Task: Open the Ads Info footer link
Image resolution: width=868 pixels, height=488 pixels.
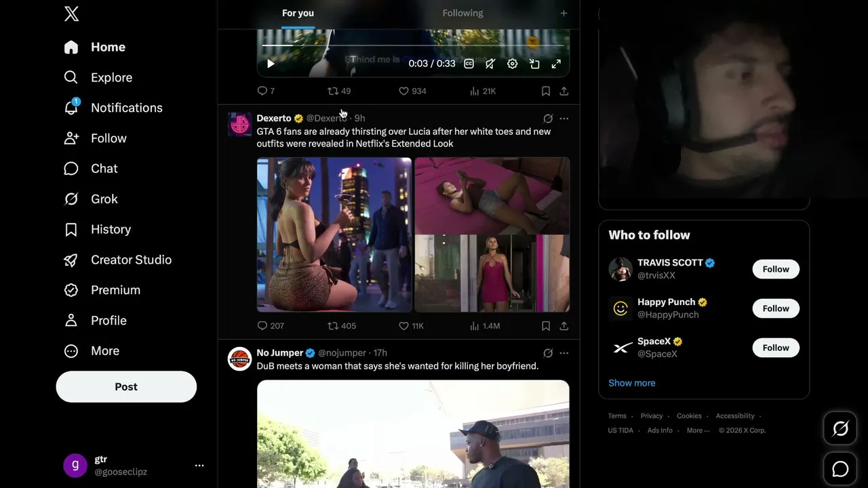Action: (x=660, y=430)
